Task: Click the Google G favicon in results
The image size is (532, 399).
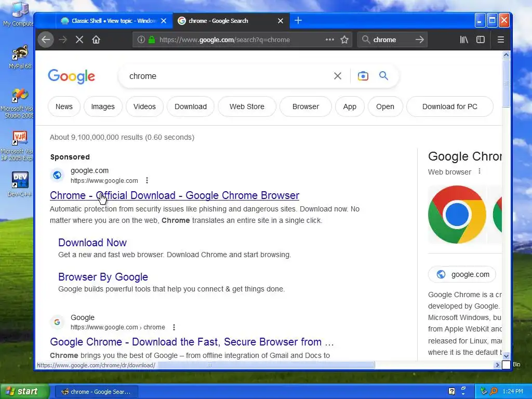Action: point(57,322)
